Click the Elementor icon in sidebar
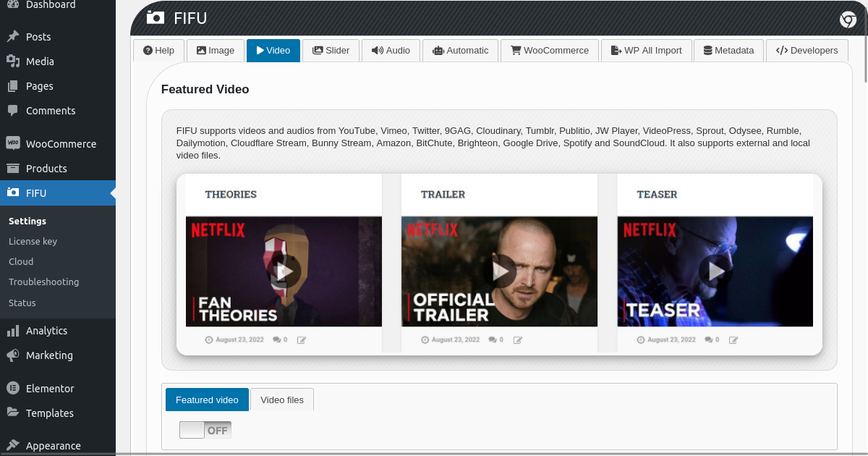Viewport: 868px width, 456px height. click(x=12, y=389)
